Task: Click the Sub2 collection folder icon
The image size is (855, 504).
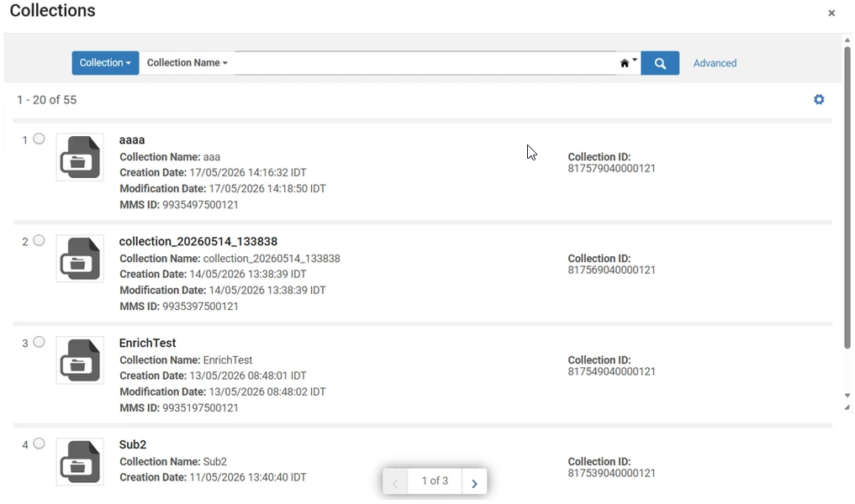Action: [80, 461]
